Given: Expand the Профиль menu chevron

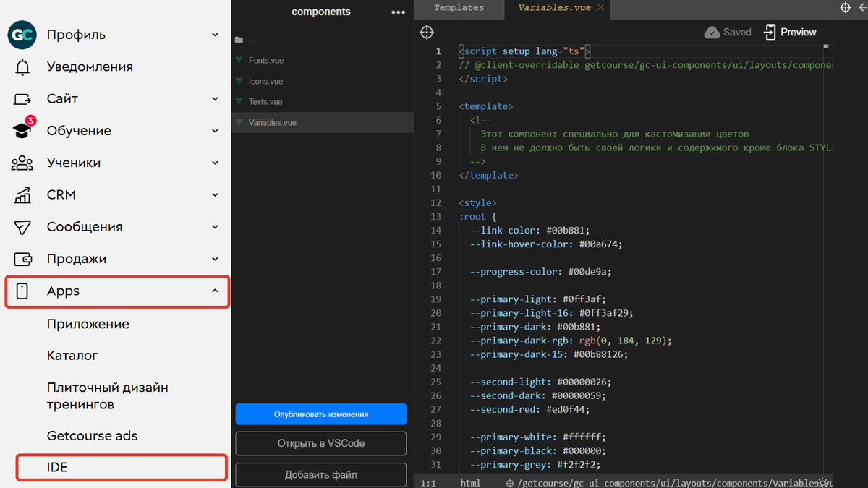Looking at the screenshot, I should (x=215, y=35).
